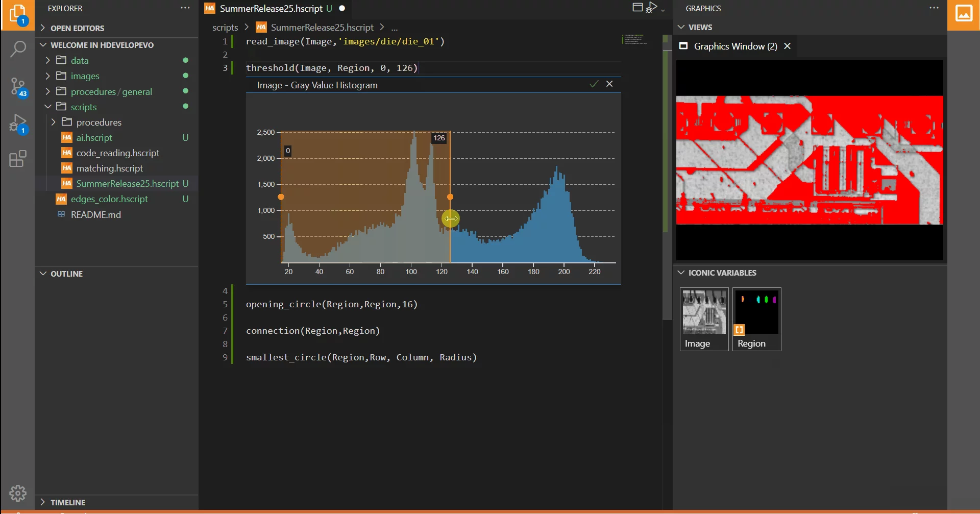Switch to the Graphics Window (2) tab

coord(735,46)
